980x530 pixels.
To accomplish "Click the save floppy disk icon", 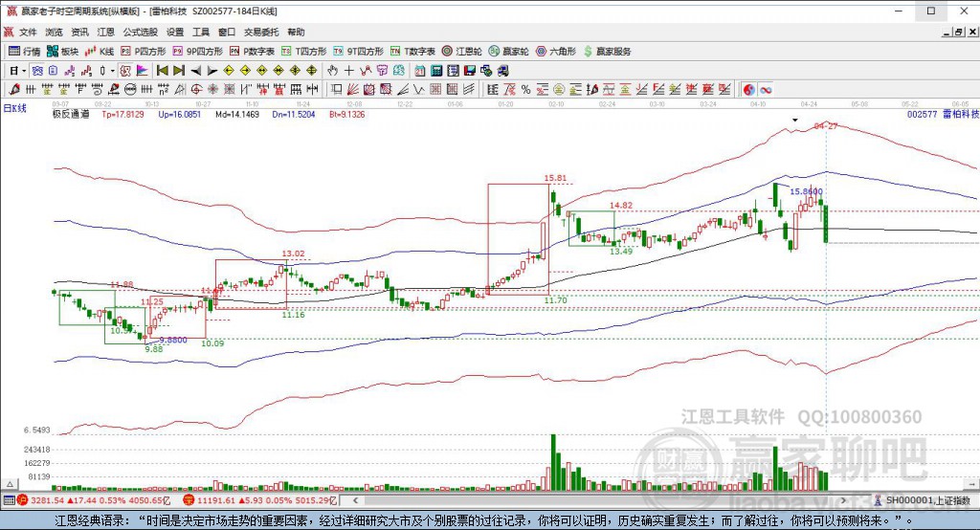I will (469, 71).
